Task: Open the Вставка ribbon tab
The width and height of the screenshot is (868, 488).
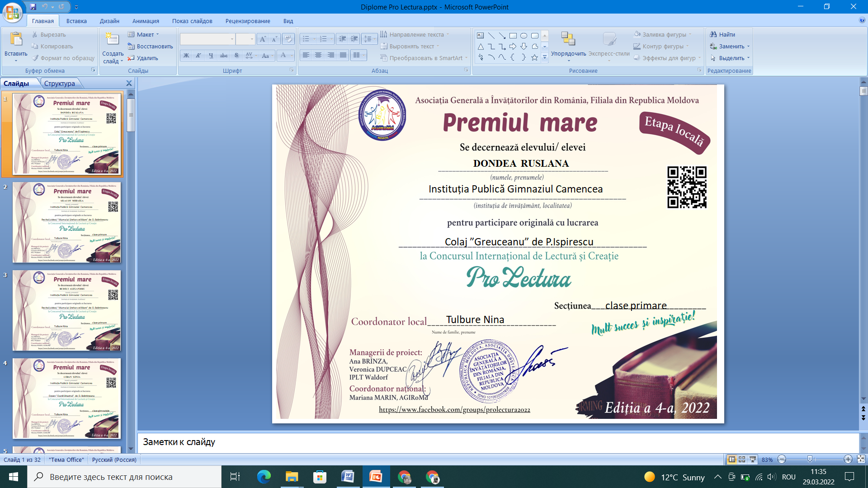Action: pyautogui.click(x=76, y=21)
